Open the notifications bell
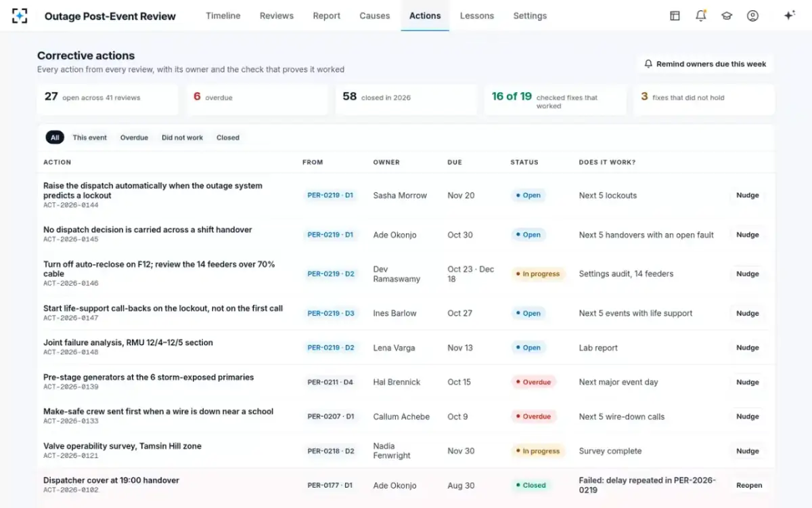The width and height of the screenshot is (812, 508). tap(701, 16)
